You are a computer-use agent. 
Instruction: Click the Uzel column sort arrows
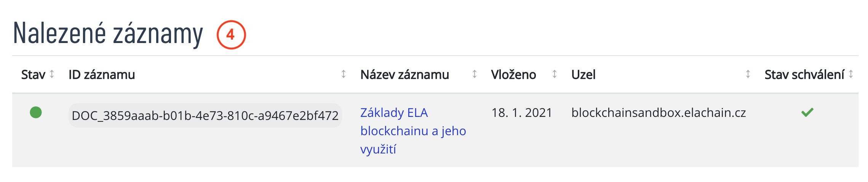pos(748,74)
